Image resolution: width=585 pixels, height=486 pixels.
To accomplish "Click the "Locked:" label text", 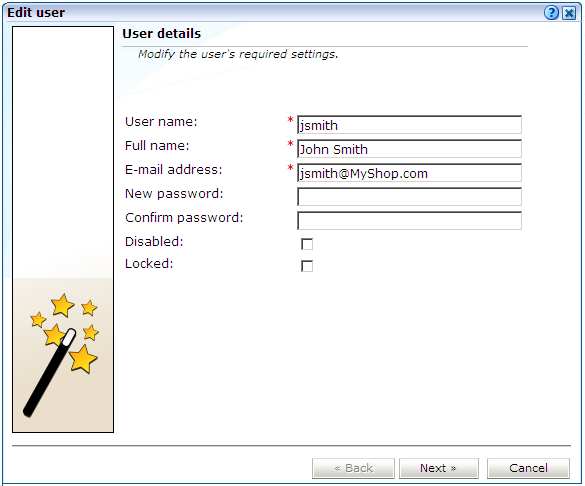I will (149, 264).
